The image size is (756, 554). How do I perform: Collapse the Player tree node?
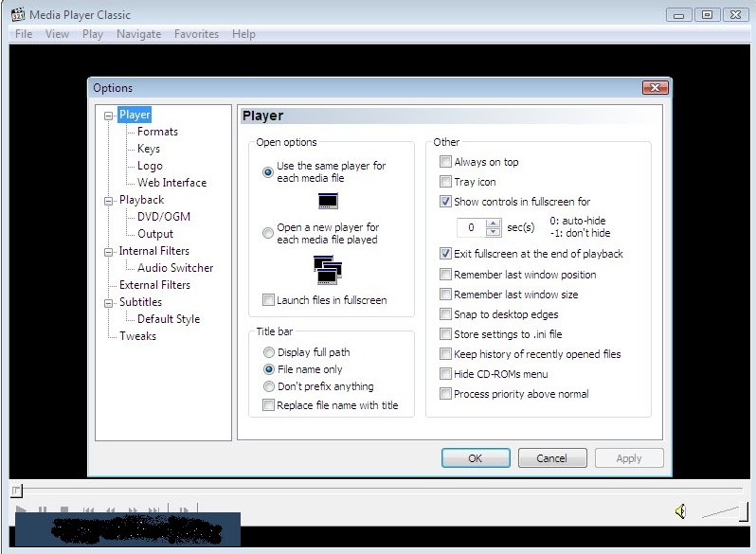point(109,116)
